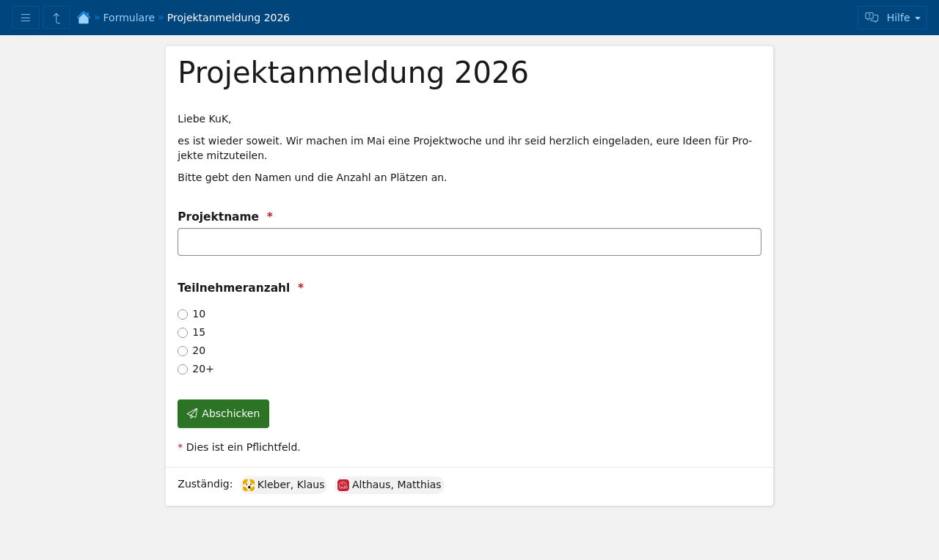Go to the home page icon
This screenshot has width=939, height=560.
coord(84,18)
